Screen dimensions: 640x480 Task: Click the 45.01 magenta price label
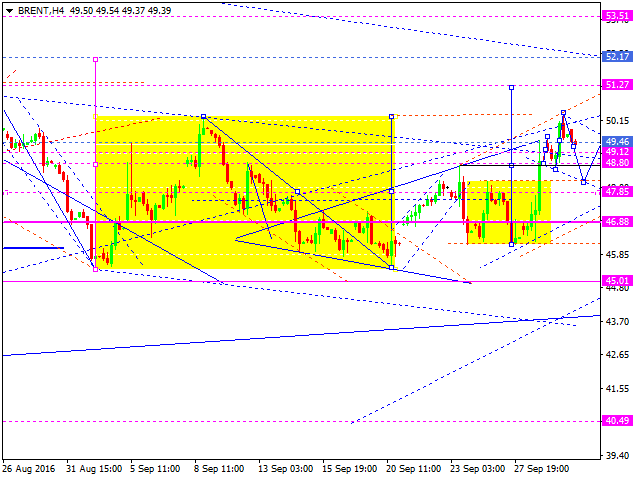click(x=617, y=280)
